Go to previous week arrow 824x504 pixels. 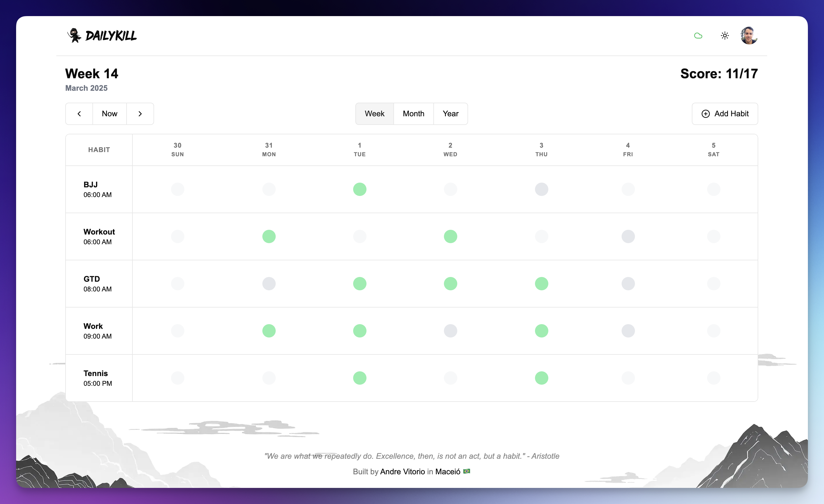pyautogui.click(x=79, y=114)
